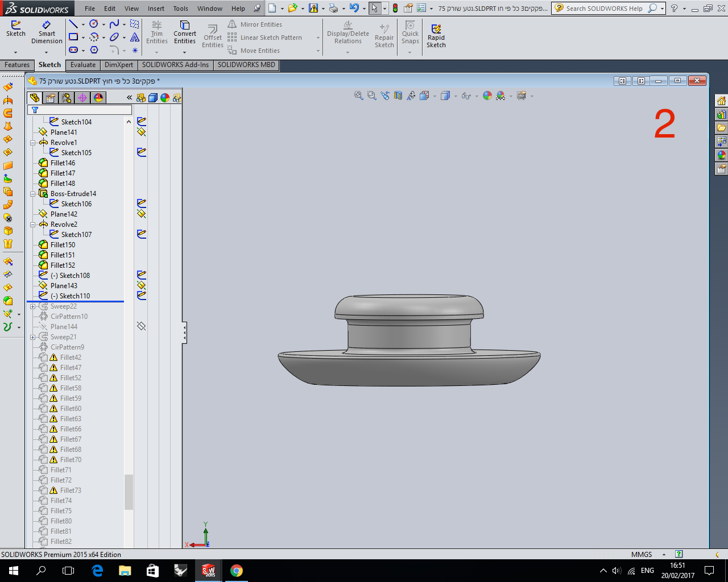Select suppressed Fillet42 with warning

[71, 357]
